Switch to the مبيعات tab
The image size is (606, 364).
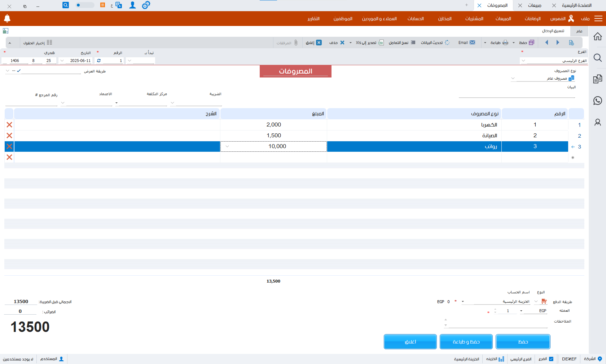(x=535, y=5)
